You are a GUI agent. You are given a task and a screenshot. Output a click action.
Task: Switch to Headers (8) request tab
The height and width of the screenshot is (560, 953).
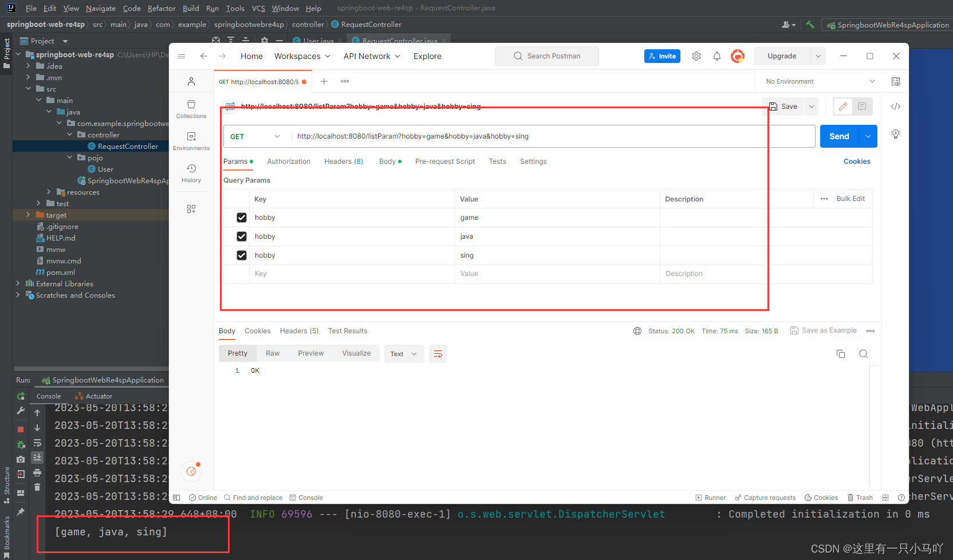[344, 161]
